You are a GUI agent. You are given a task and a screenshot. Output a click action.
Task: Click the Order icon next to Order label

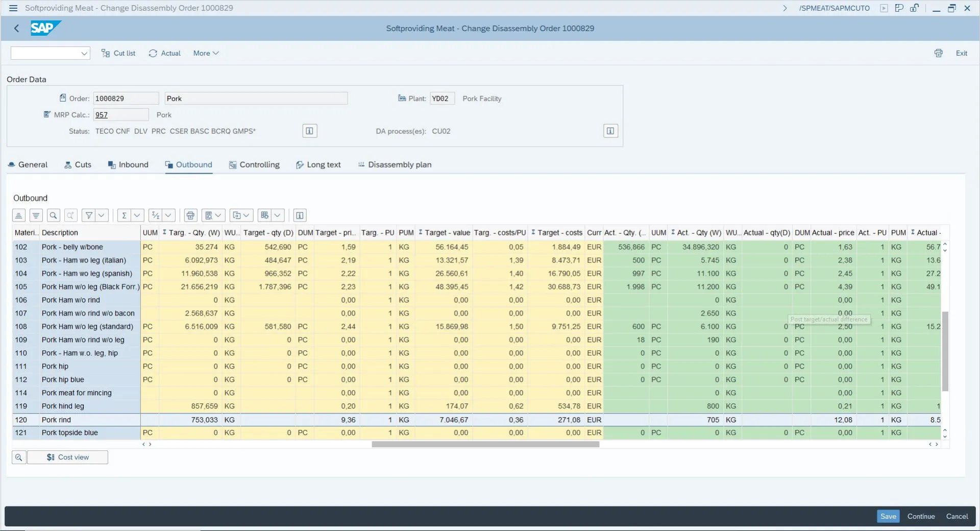[63, 98]
